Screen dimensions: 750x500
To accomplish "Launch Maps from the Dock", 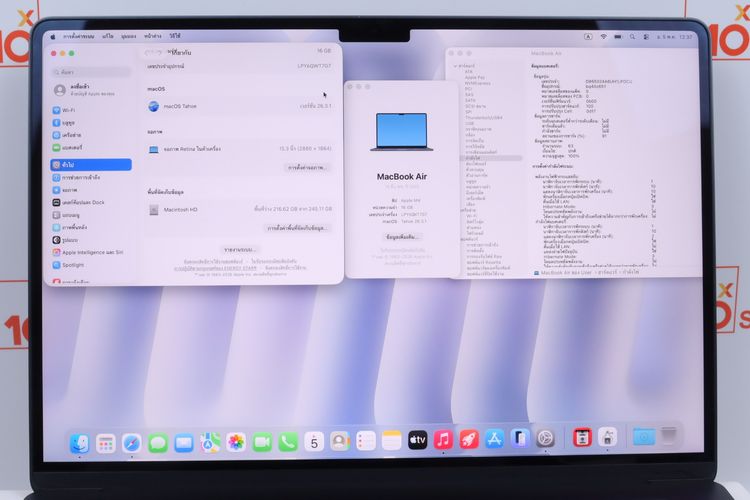I will point(210,443).
